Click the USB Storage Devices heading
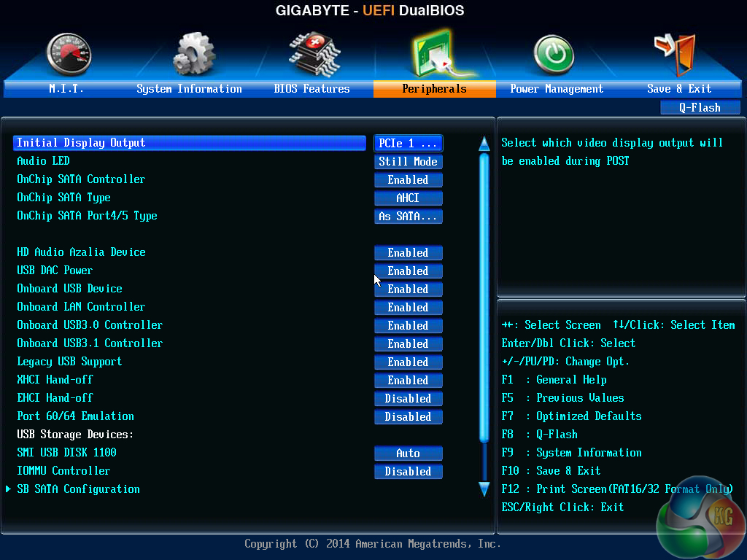747x560 pixels. pos(75,435)
